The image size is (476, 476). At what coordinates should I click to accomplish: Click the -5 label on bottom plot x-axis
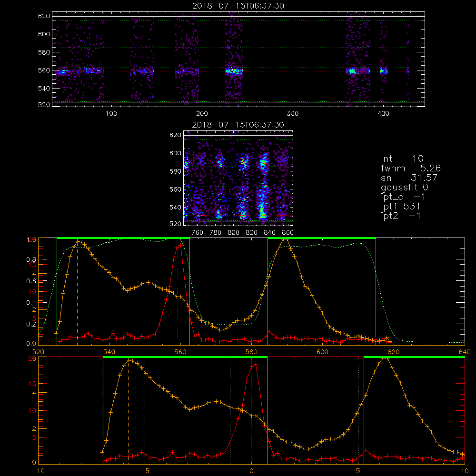[145, 471]
